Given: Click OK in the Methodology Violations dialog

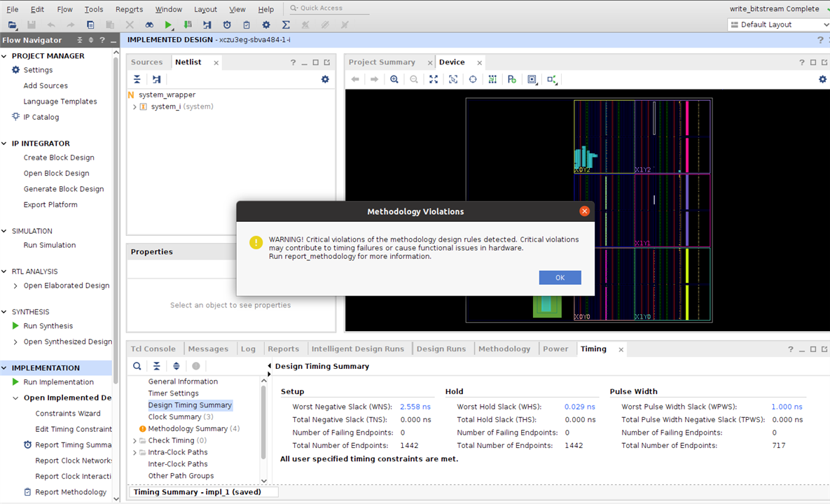Looking at the screenshot, I should click(560, 278).
